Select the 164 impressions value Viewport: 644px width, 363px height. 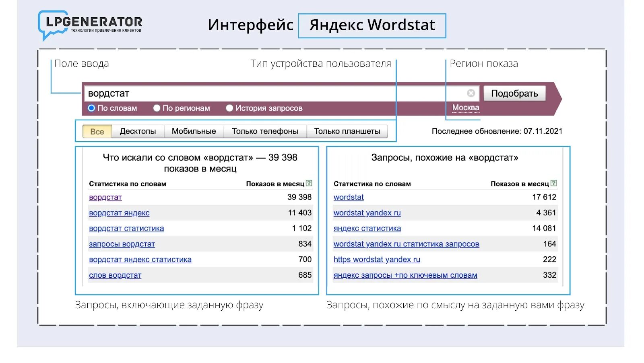550,244
